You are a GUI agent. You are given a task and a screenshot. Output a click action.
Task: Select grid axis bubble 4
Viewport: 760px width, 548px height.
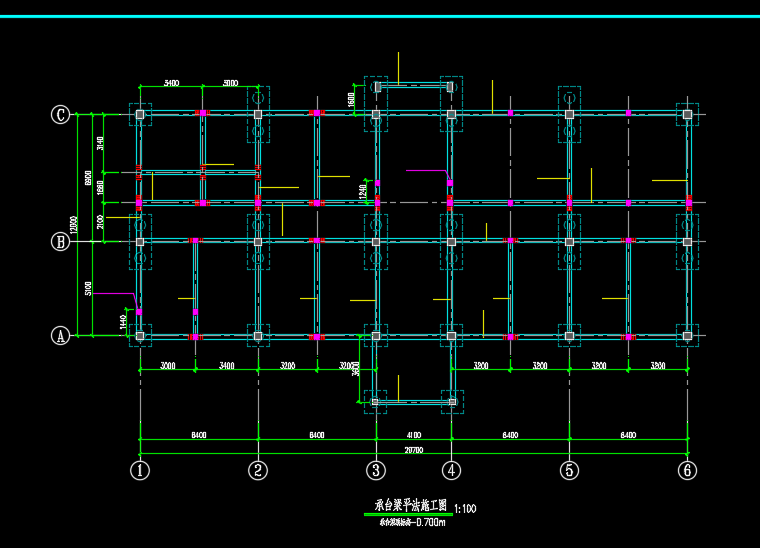click(x=451, y=470)
